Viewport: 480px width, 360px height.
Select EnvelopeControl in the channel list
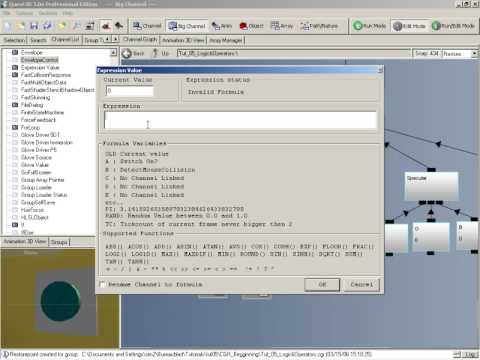(39, 60)
